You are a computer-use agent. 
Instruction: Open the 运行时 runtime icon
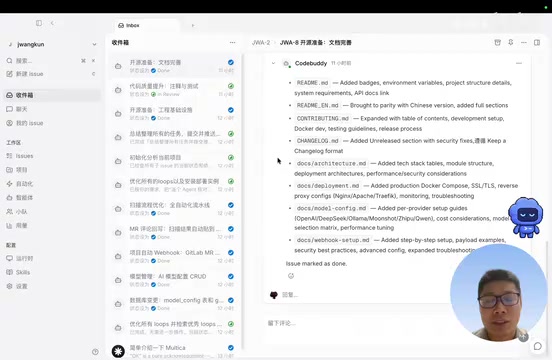(x=10, y=258)
